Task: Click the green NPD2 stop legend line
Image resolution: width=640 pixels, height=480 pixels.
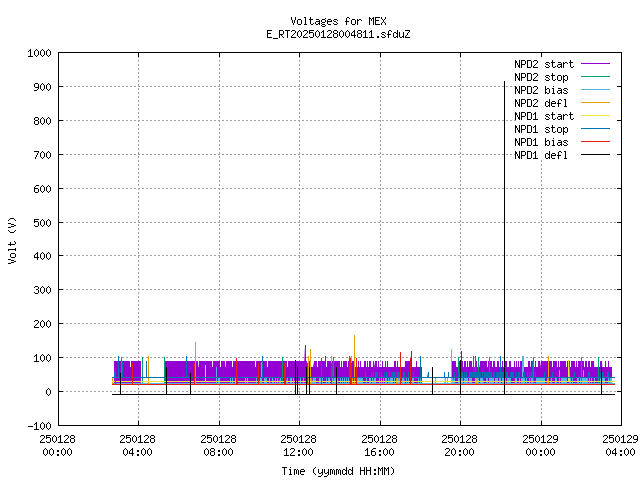Action: [x=595, y=76]
